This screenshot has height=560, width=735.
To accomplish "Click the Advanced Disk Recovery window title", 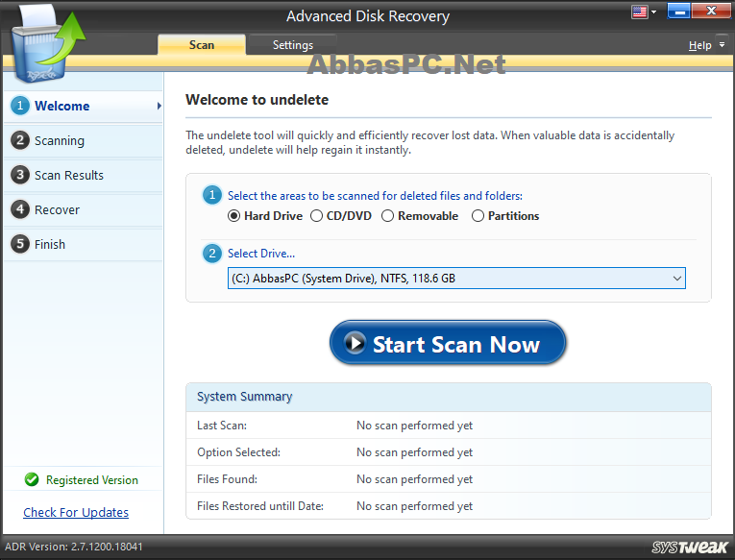I will point(368,16).
